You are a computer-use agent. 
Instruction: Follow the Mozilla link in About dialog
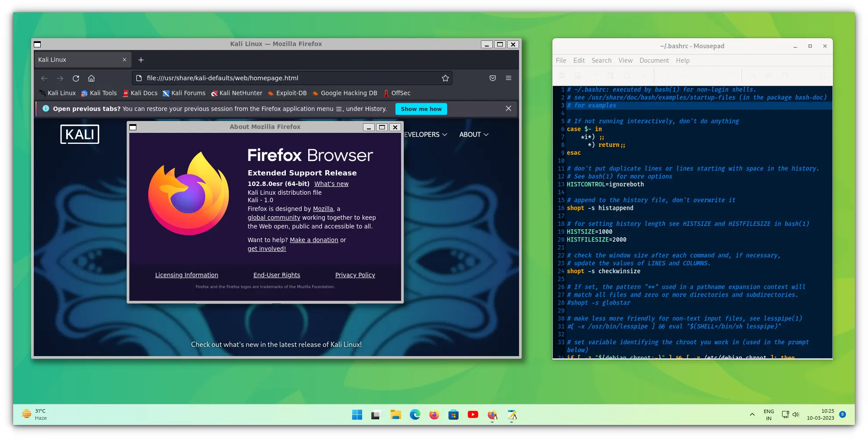(323, 209)
